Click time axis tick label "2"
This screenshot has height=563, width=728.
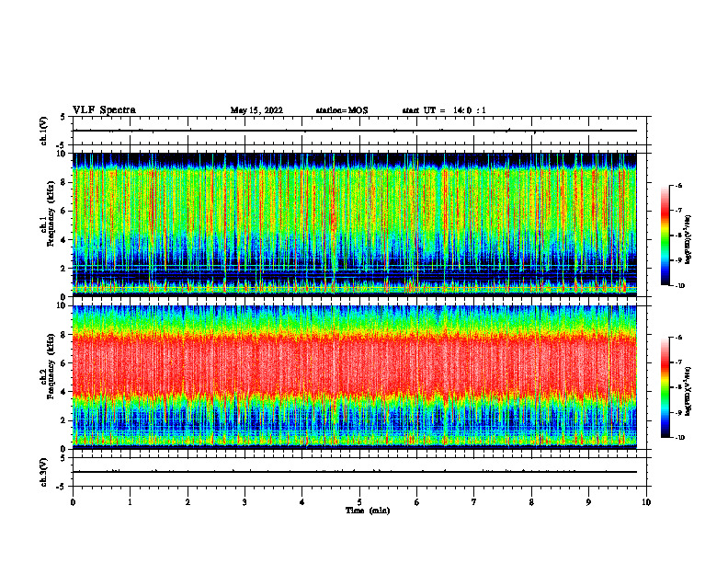click(188, 502)
